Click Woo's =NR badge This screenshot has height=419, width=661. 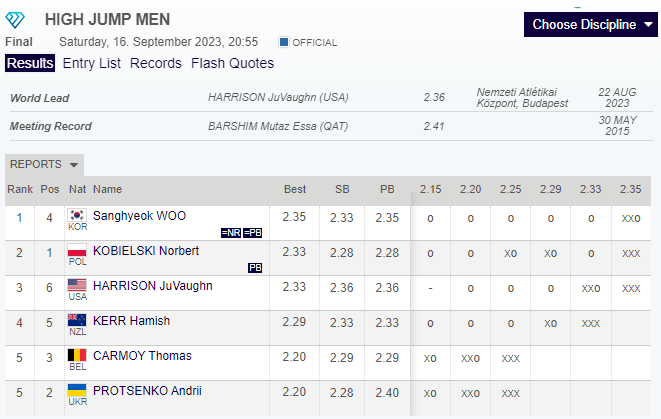231,233
